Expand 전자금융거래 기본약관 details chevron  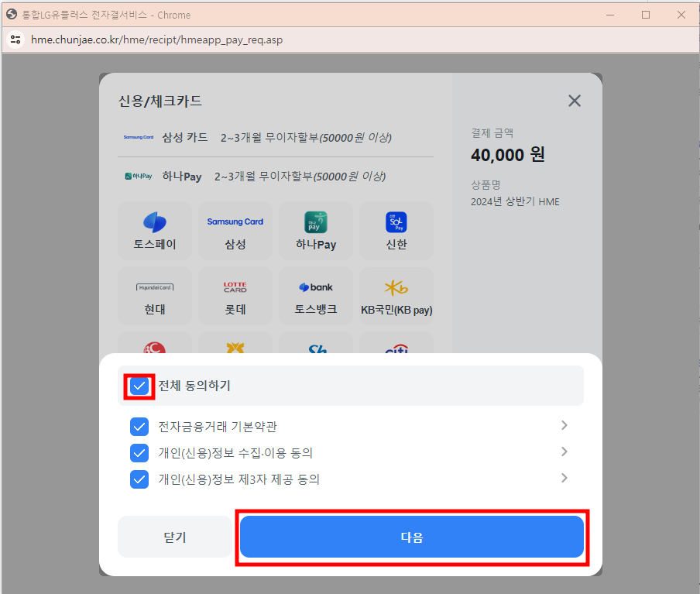564,425
